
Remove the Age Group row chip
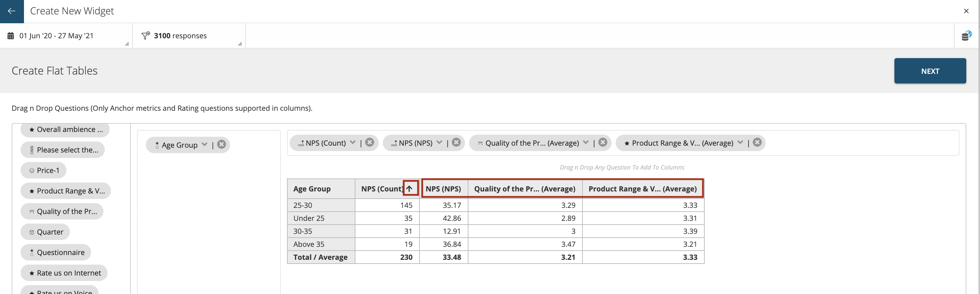pyautogui.click(x=222, y=144)
